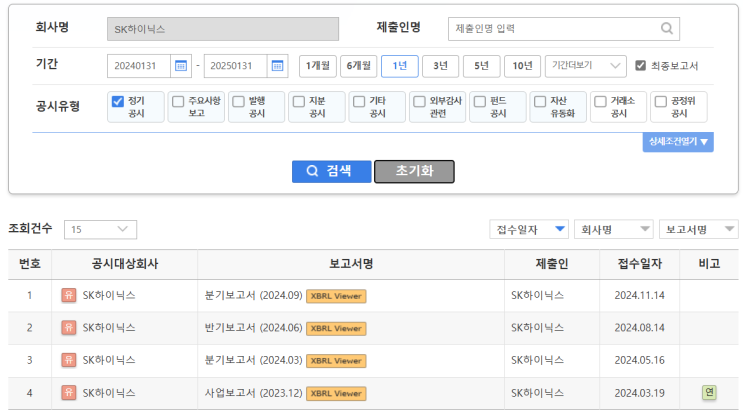The width and height of the screenshot is (743, 410).
Task: Open 사업보고서 (2023.12) report link
Action: point(254,392)
